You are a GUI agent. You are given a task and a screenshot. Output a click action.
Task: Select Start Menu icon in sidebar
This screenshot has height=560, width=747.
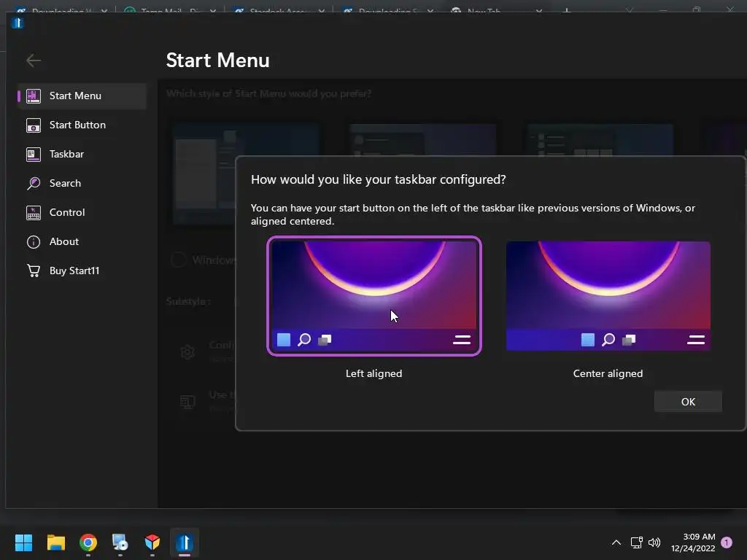[34, 96]
